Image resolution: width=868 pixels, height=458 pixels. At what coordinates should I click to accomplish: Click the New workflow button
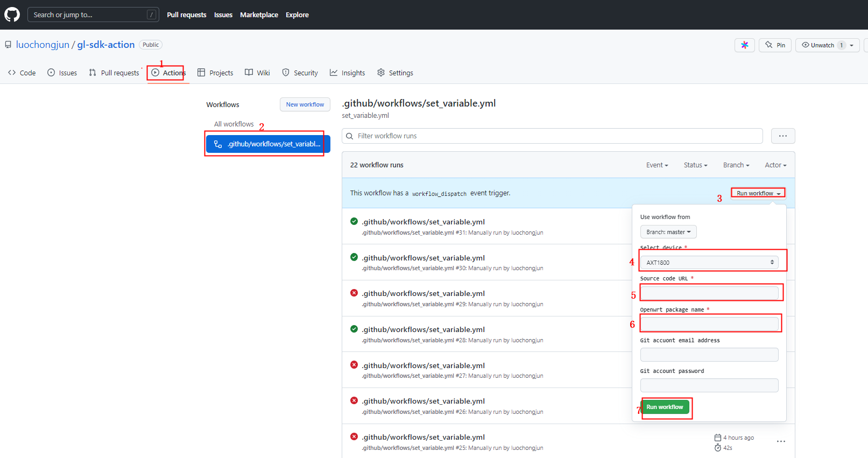(x=305, y=104)
